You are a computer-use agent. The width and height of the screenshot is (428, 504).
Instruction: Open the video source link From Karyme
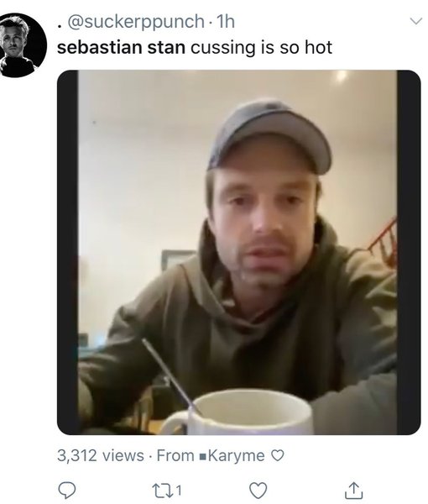coord(211,455)
